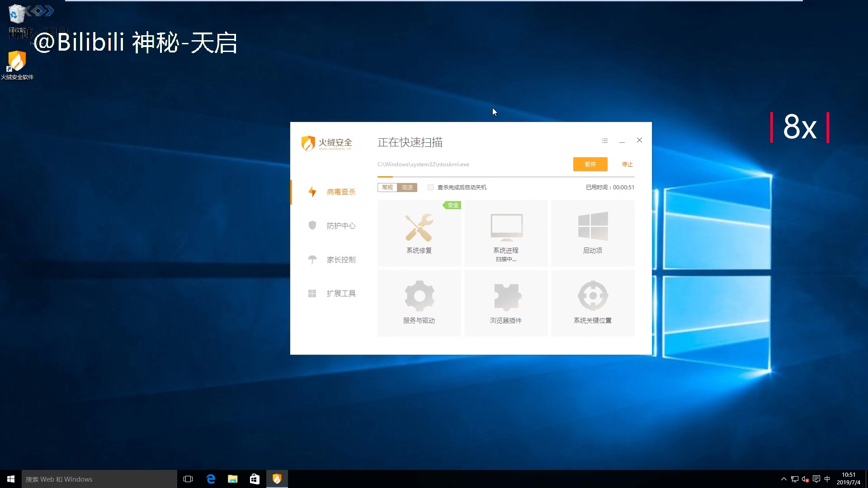
Task: Switch scan speed to 常规 mode
Action: pos(387,188)
